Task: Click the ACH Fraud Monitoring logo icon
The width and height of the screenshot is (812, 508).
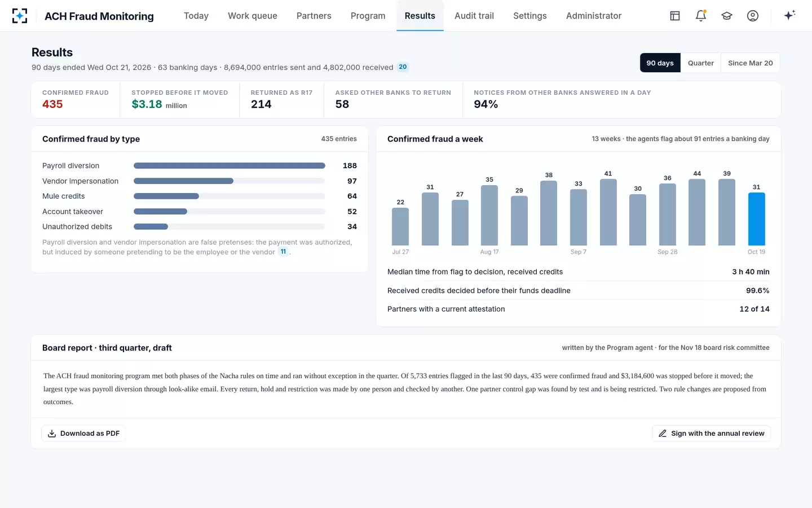Action: [20, 16]
